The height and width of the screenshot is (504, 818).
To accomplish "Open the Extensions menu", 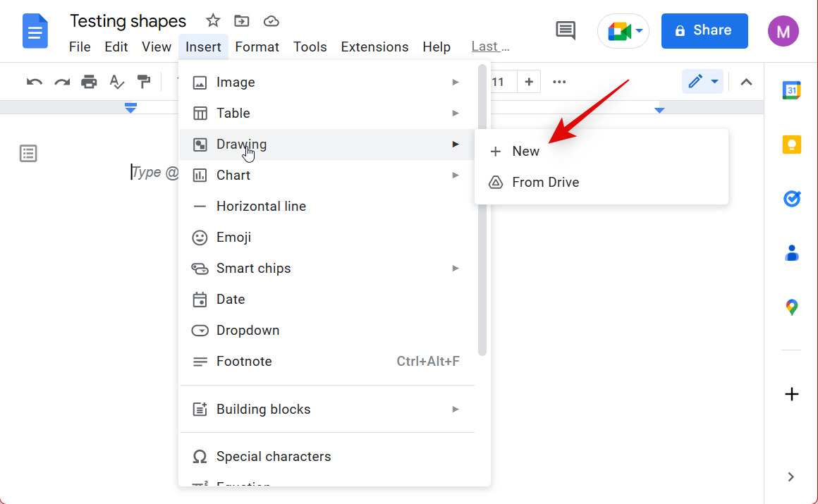I will click(374, 47).
